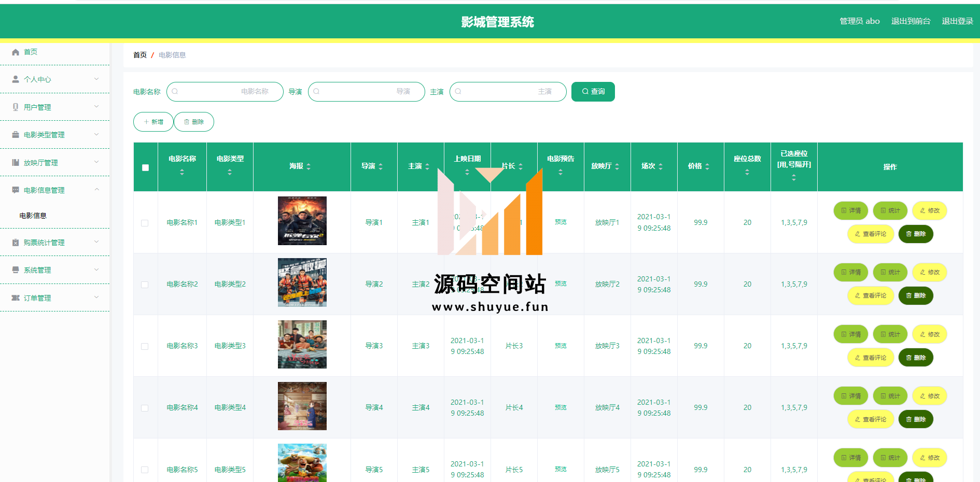Click the 新增 button

pos(153,122)
